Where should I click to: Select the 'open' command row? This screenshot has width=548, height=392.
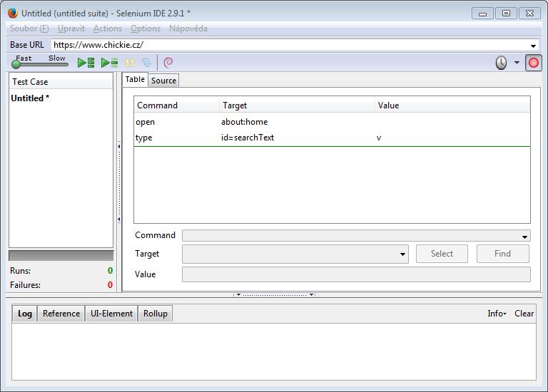(332, 122)
